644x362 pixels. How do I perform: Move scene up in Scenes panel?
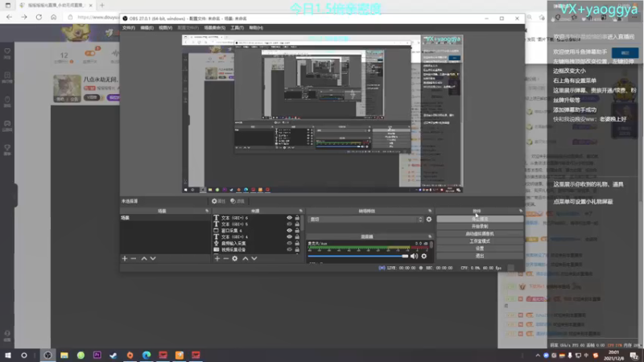pyautogui.click(x=144, y=258)
